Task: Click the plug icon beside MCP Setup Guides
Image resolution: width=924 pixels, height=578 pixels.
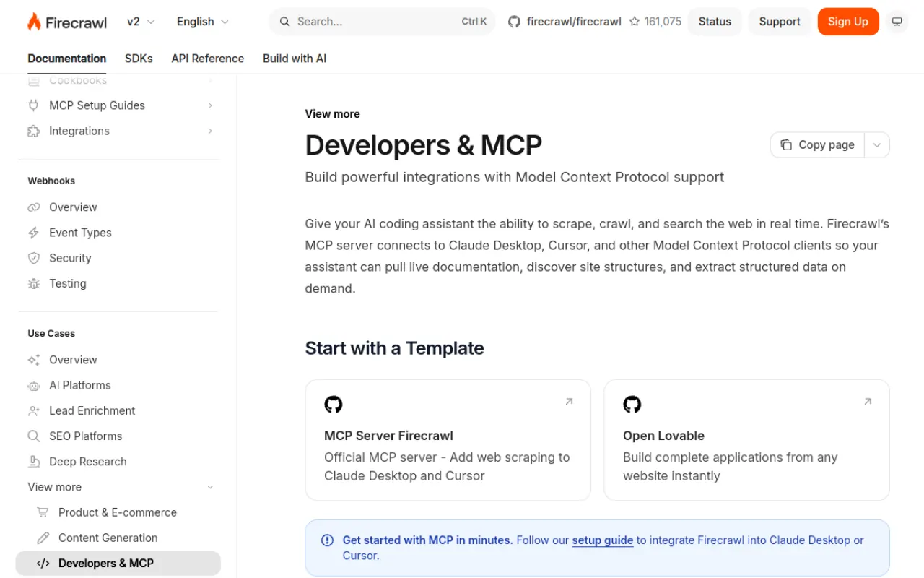Action: point(33,105)
